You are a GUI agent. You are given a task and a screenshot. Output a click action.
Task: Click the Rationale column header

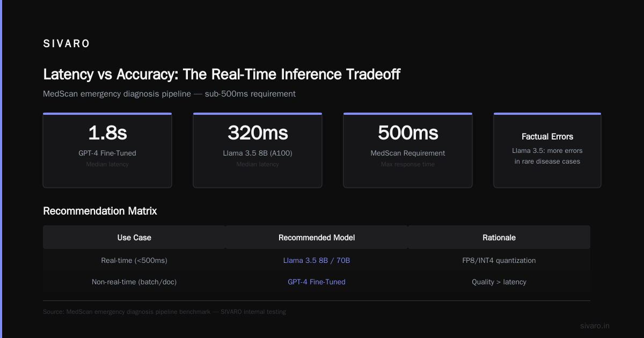(x=499, y=237)
